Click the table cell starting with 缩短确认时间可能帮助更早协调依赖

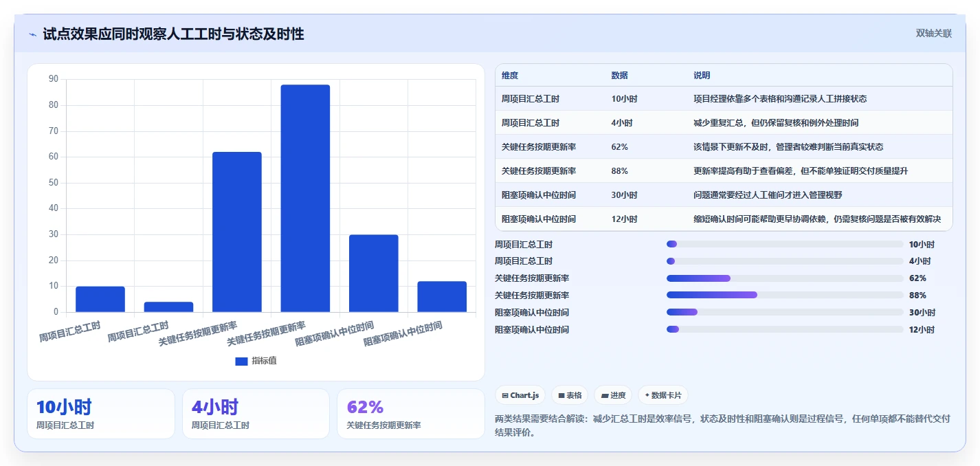(817, 219)
